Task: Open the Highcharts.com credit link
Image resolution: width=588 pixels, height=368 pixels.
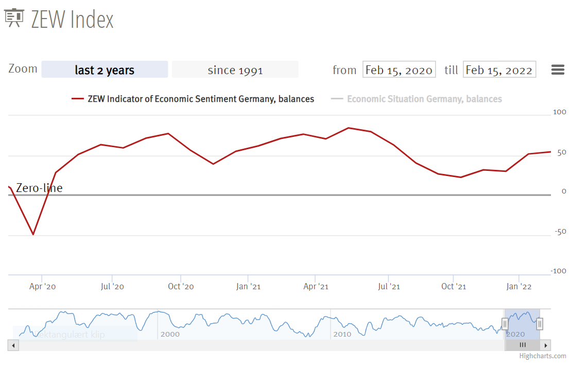Action: pos(542,356)
